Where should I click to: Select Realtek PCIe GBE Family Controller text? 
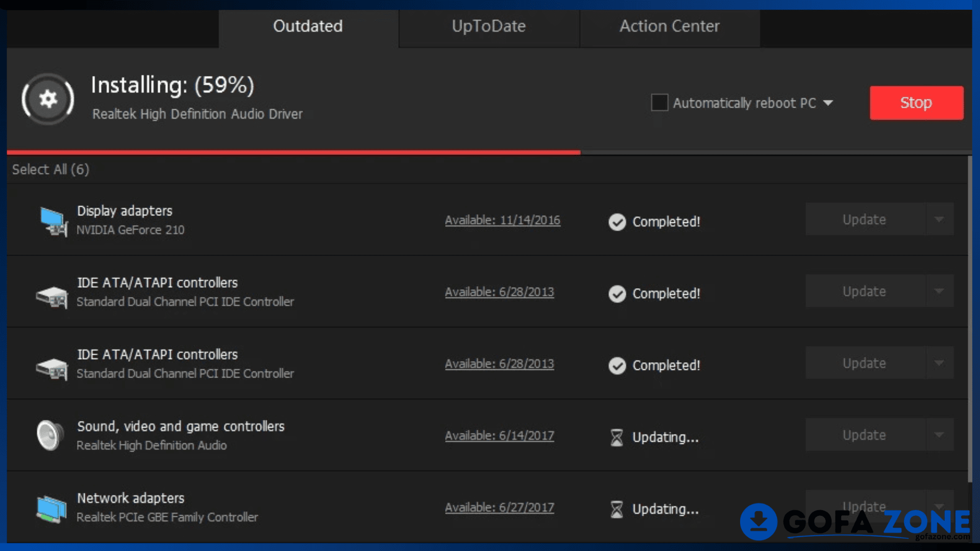167,517
